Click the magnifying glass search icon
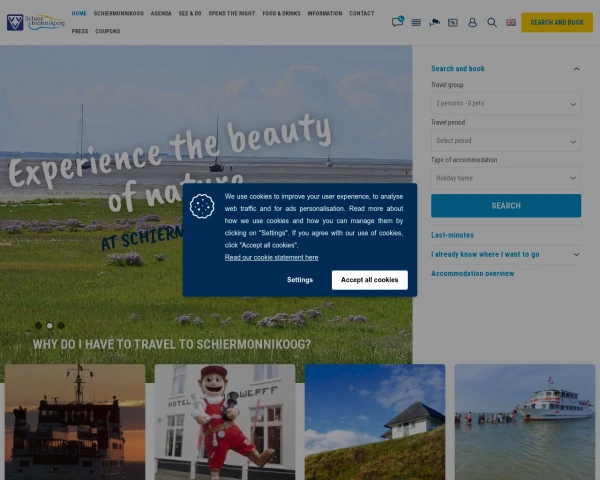 [x=491, y=22]
